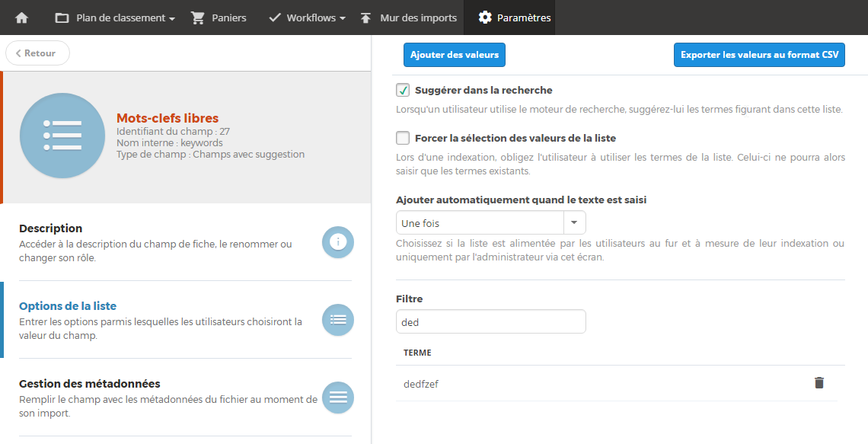Click the Ajouter des valeurs button
The width and height of the screenshot is (868, 444).
[455, 55]
